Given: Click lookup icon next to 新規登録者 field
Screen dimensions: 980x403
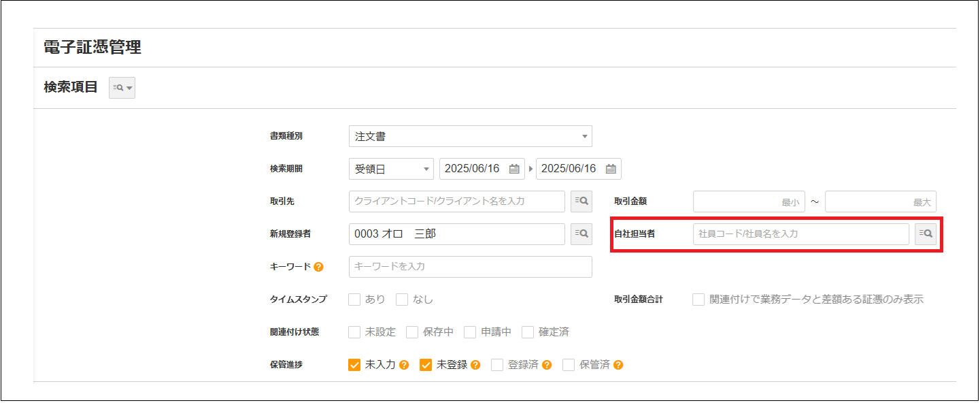Looking at the screenshot, I should pyautogui.click(x=581, y=234).
